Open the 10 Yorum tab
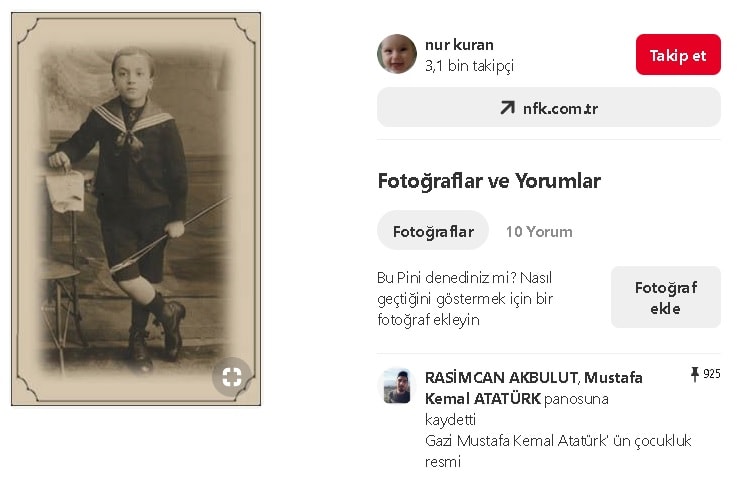 point(539,231)
